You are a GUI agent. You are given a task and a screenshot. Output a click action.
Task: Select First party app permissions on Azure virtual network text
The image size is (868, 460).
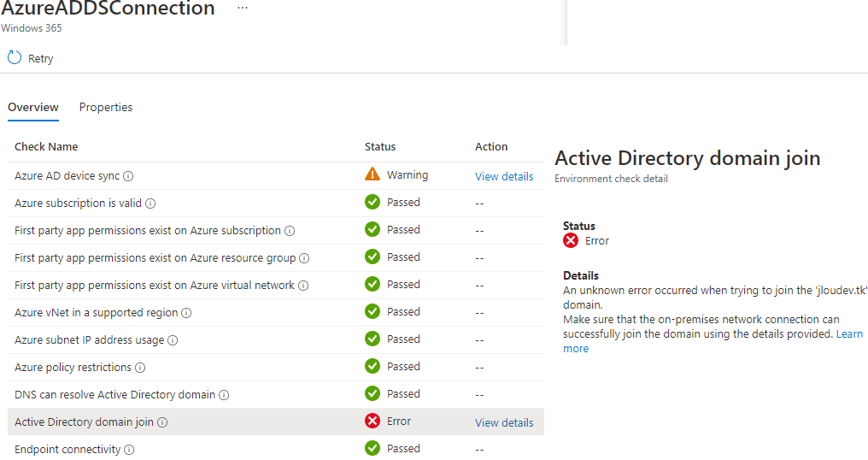point(155,285)
